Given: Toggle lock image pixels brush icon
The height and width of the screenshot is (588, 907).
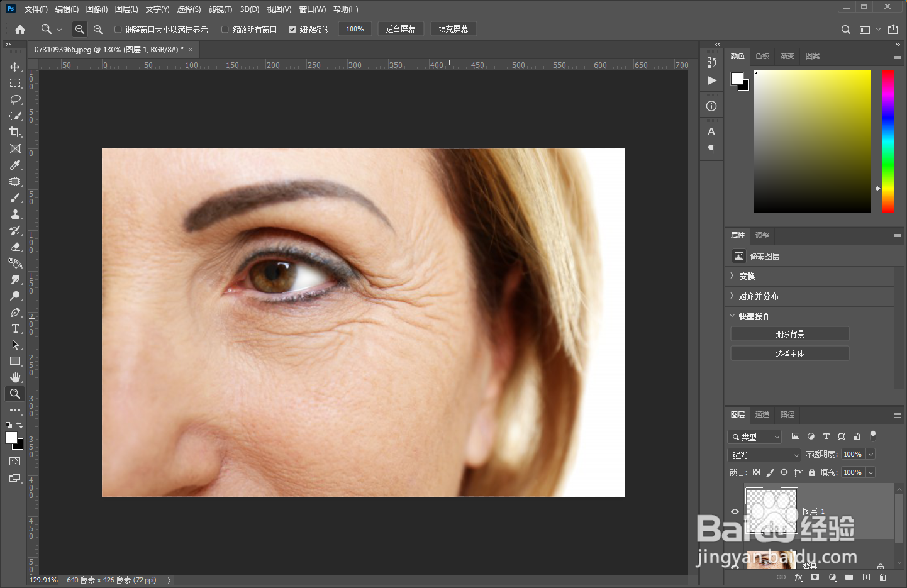Looking at the screenshot, I should 770,472.
